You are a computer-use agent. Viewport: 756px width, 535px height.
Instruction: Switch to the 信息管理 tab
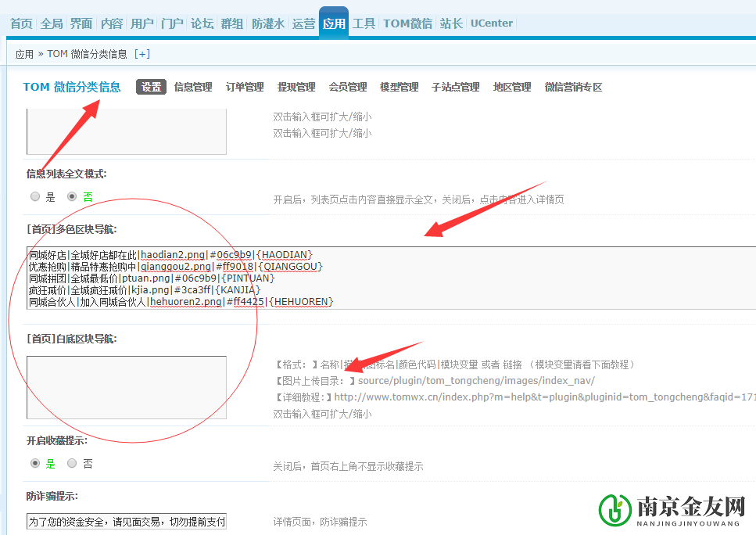pyautogui.click(x=193, y=87)
